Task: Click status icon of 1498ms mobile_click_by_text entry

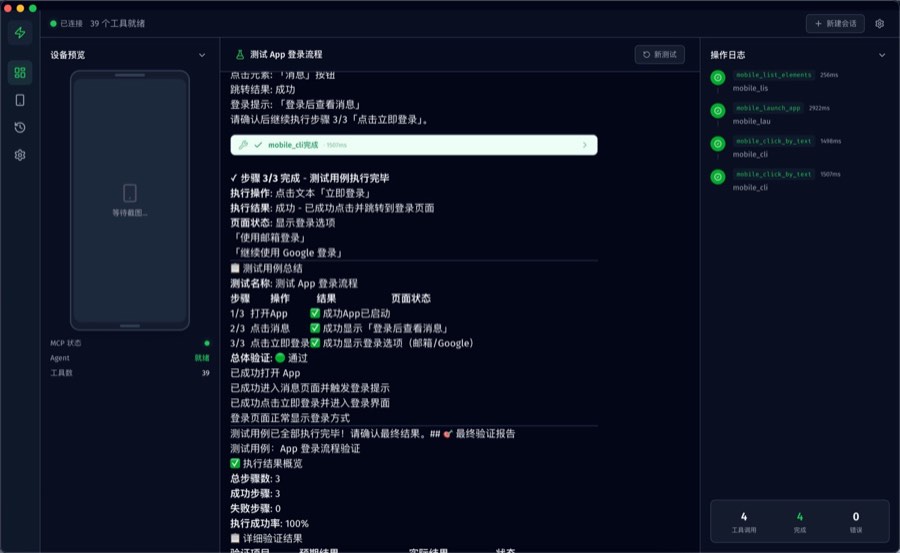Action: [717, 144]
